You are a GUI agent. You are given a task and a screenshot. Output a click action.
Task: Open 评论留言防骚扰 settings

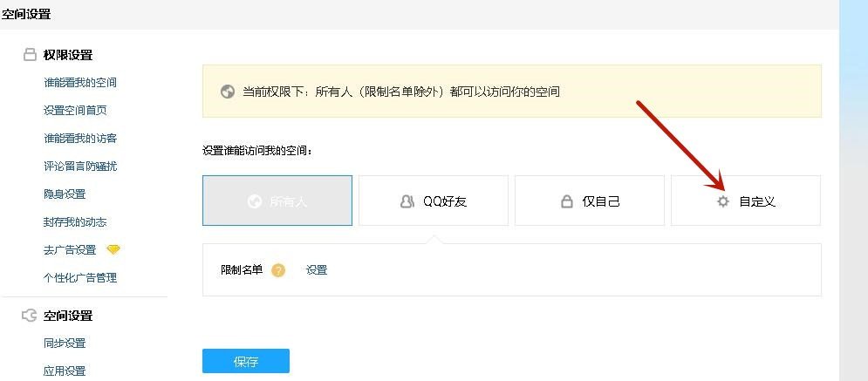point(80,167)
